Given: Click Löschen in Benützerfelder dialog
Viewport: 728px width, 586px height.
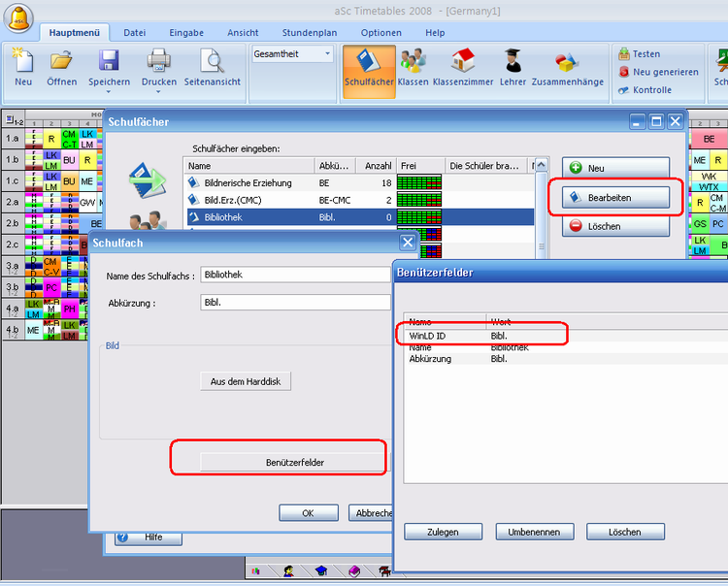Looking at the screenshot, I should pyautogui.click(x=625, y=532).
